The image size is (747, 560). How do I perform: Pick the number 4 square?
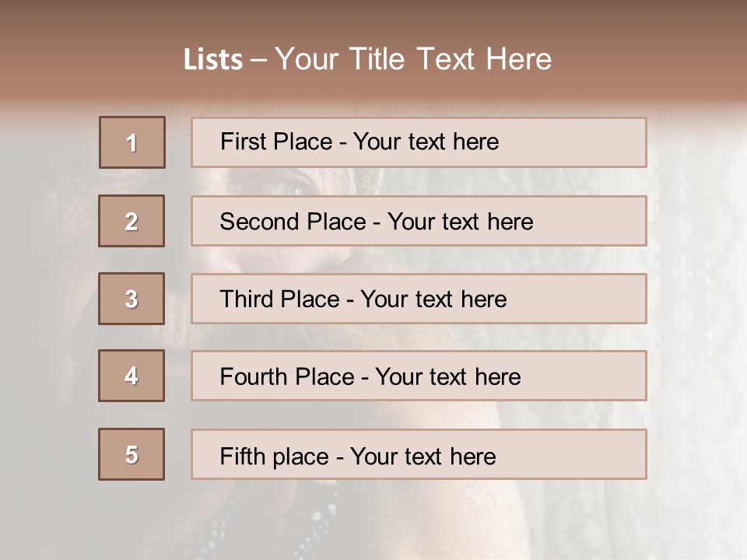[x=132, y=376]
